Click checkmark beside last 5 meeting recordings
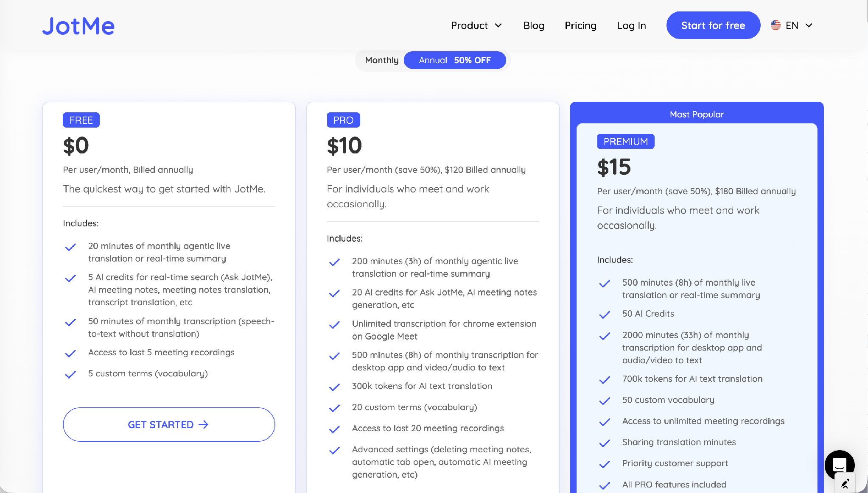 [x=70, y=354]
